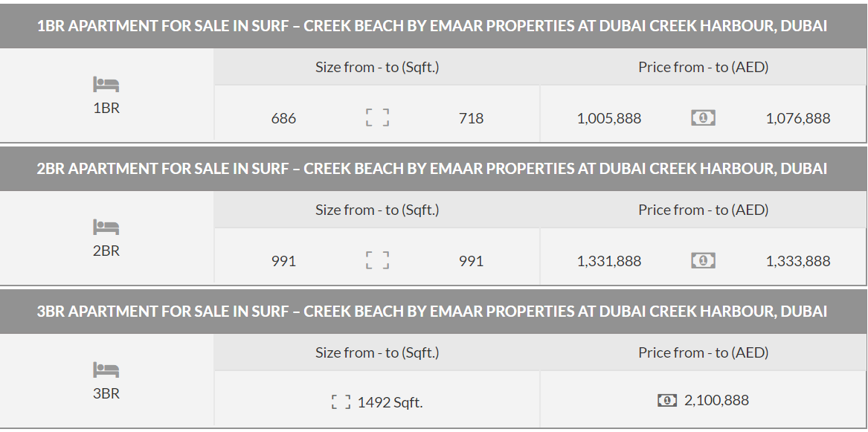Click the 1,076,888 maximum price

point(798,118)
